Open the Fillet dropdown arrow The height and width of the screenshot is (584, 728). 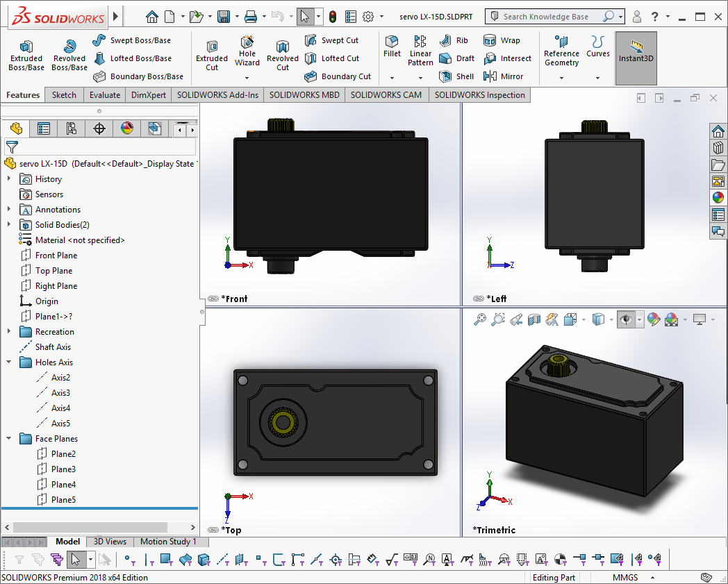point(392,78)
